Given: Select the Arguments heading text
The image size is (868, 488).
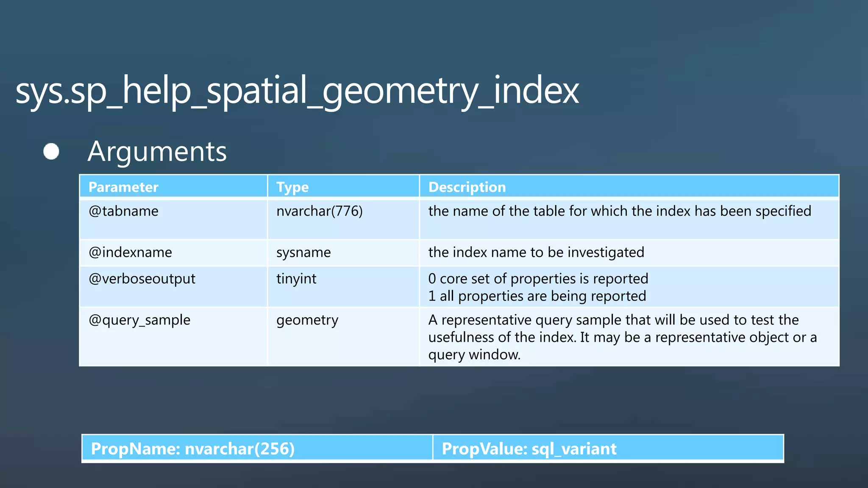Looking at the screenshot, I should tap(157, 152).
